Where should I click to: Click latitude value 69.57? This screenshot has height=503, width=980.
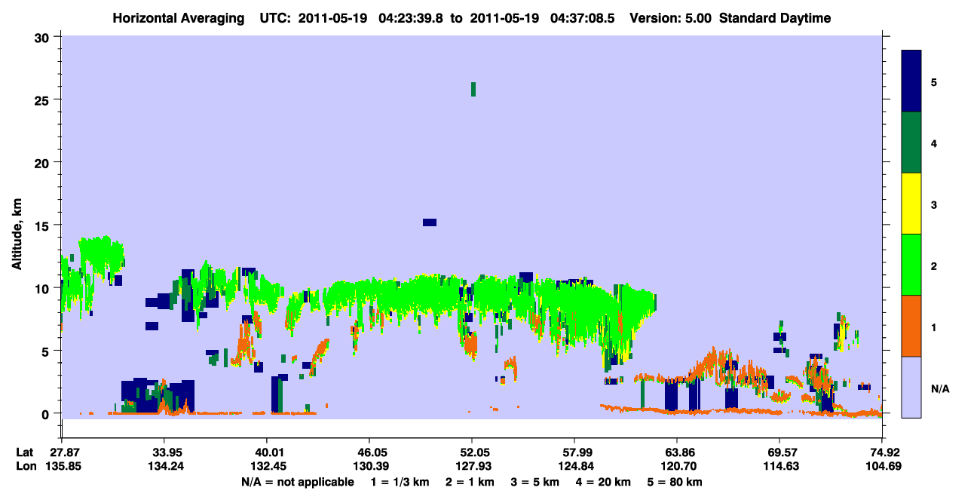pos(778,452)
